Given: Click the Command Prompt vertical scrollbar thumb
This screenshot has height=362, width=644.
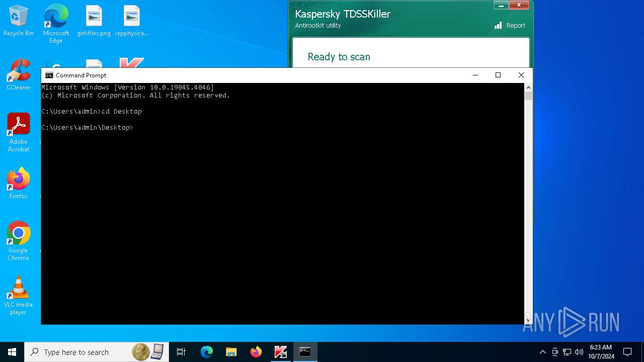Looking at the screenshot, I should [528, 96].
